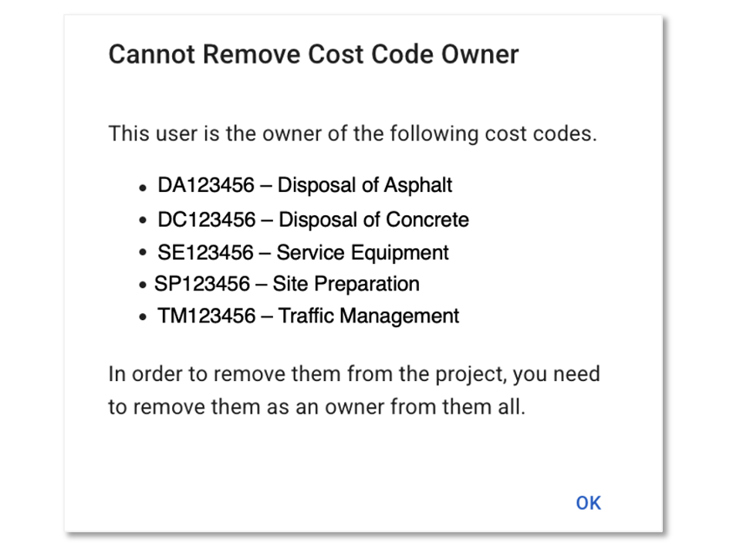Select the SE123456 cost code text
733x560 pixels.
[206, 253]
